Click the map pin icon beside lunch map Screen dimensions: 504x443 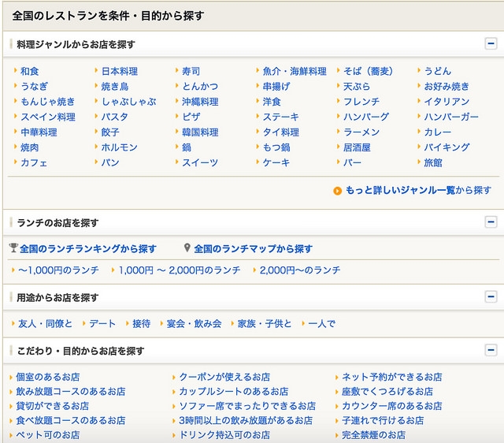point(187,248)
